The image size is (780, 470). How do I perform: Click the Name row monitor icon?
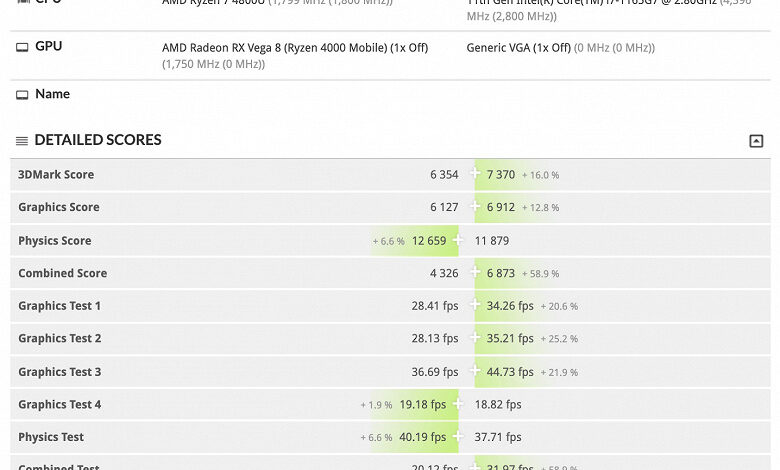pos(22,95)
